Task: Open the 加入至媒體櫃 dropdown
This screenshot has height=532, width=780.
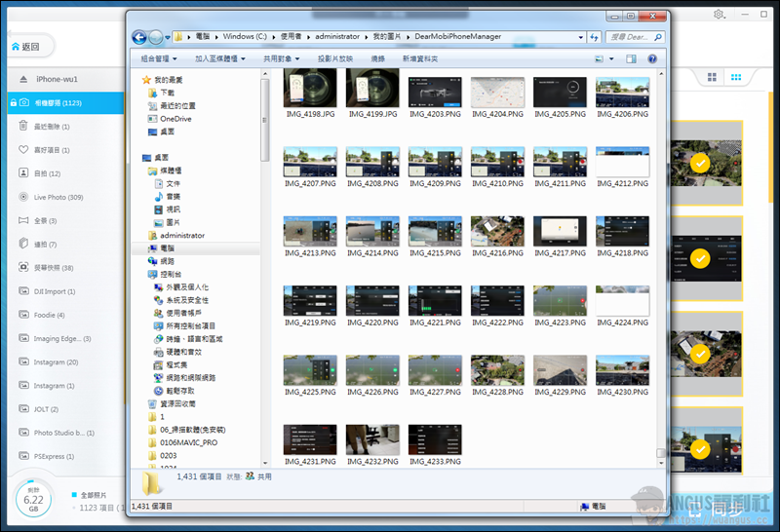Action: [x=223, y=58]
